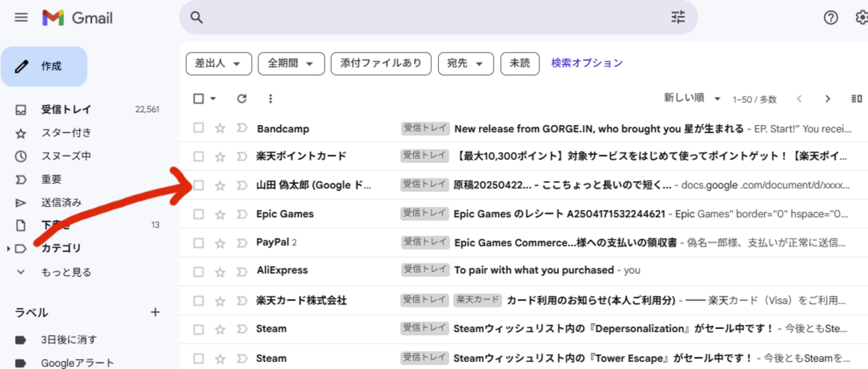Open search filter options slider icon
The width and height of the screenshot is (868, 369).
(678, 17)
